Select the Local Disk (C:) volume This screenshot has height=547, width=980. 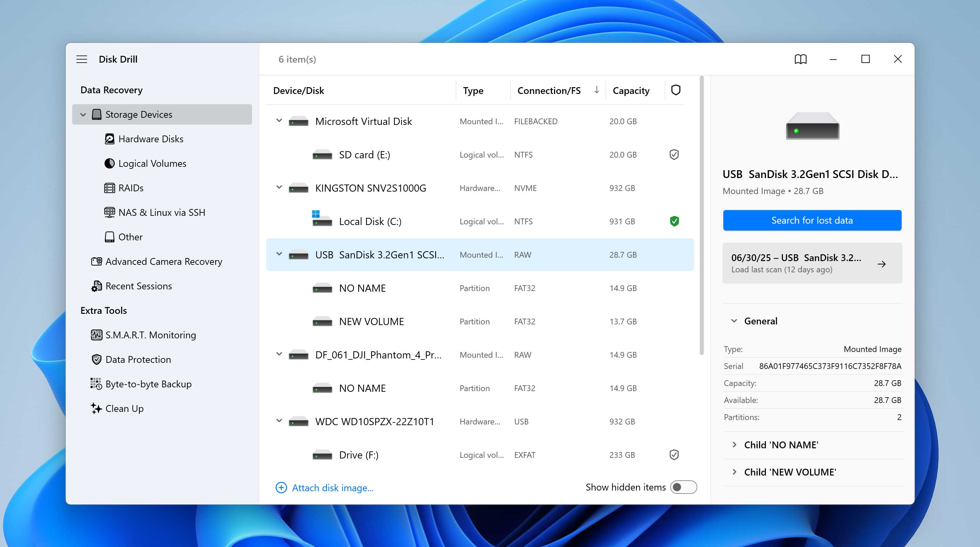click(x=480, y=221)
